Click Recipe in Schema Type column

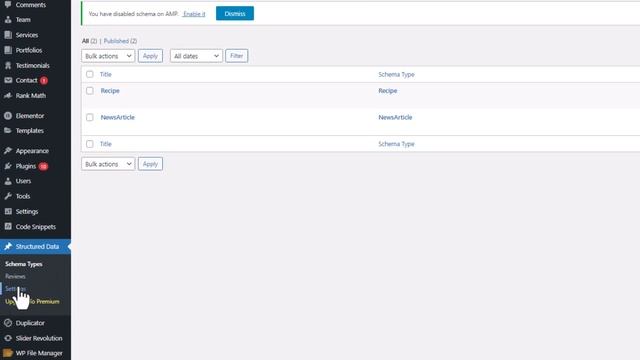coord(388,91)
